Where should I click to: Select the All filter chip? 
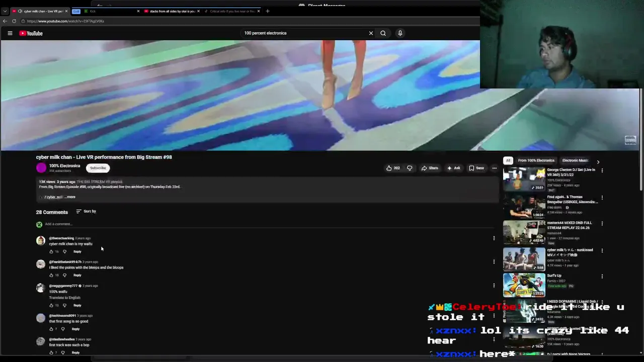tap(508, 160)
